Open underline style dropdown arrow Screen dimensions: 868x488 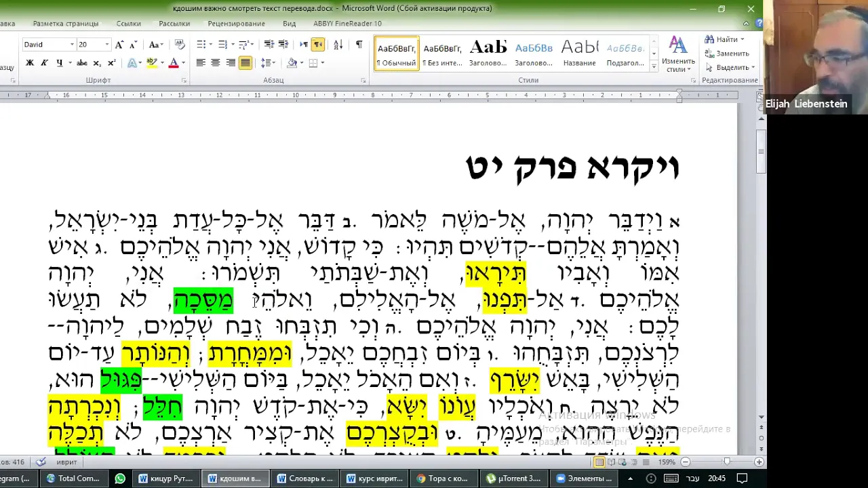tap(68, 63)
